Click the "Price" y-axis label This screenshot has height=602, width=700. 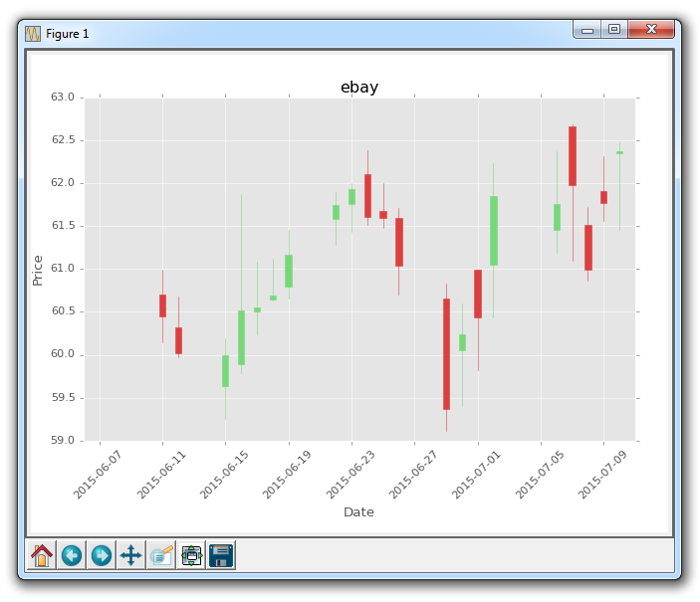38,270
